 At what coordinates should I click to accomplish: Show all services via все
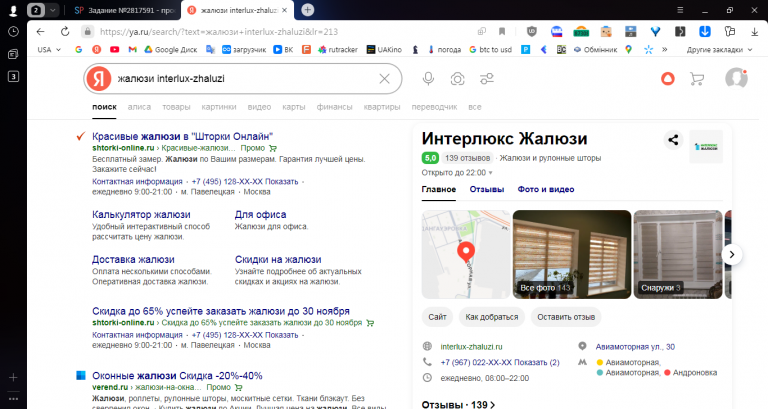[x=475, y=107]
